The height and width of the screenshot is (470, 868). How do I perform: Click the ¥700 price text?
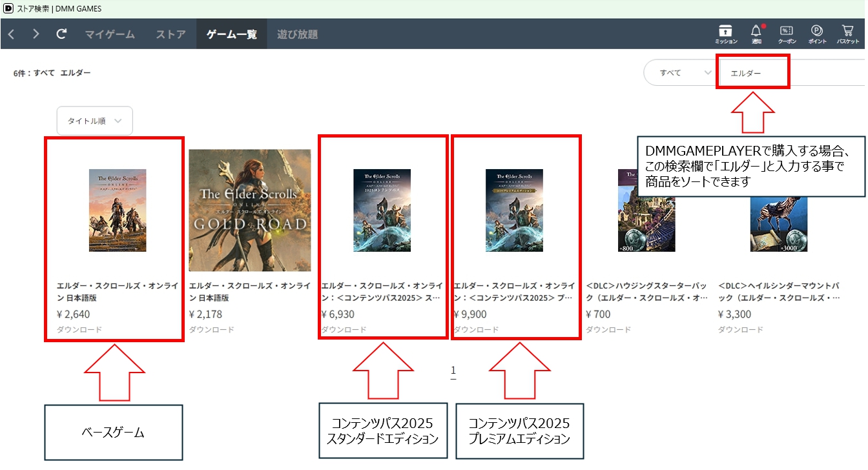(x=598, y=314)
